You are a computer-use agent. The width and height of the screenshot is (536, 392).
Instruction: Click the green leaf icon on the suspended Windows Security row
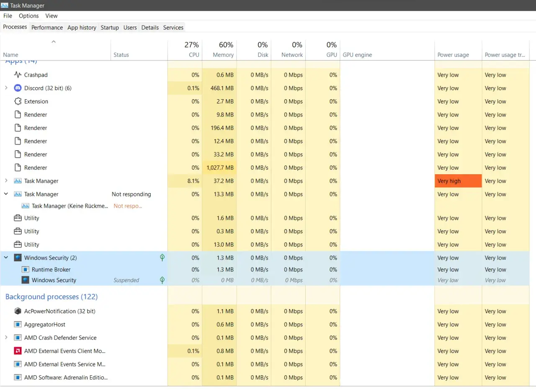(162, 280)
